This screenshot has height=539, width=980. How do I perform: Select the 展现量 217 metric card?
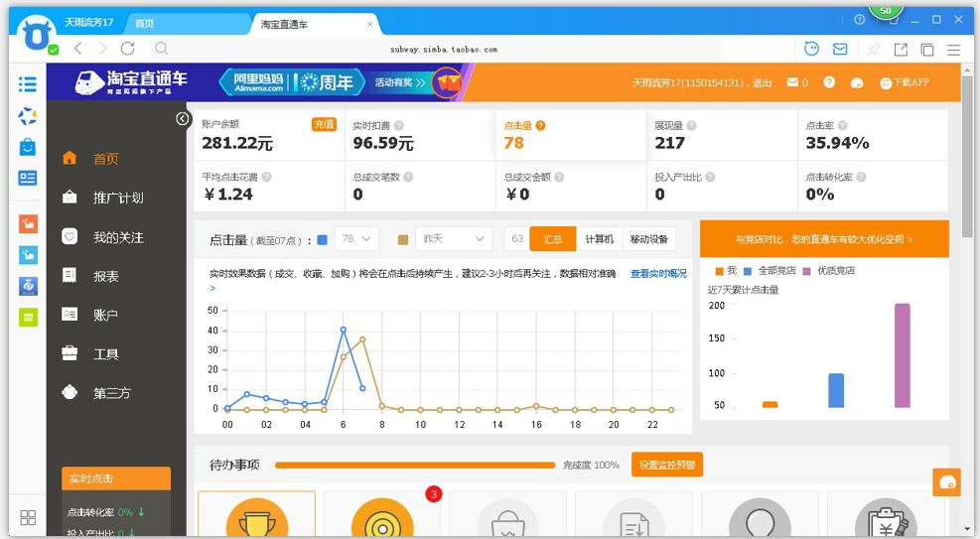pyautogui.click(x=722, y=135)
